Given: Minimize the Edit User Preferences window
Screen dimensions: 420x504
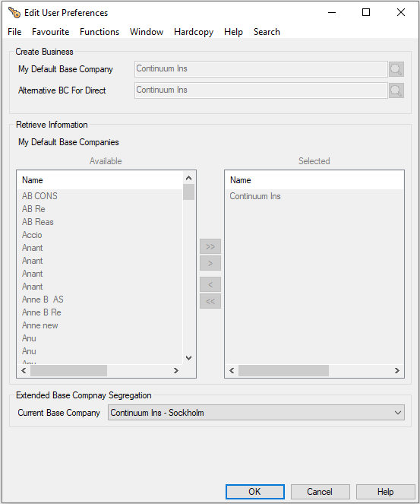Looking at the screenshot, I should coord(332,12).
